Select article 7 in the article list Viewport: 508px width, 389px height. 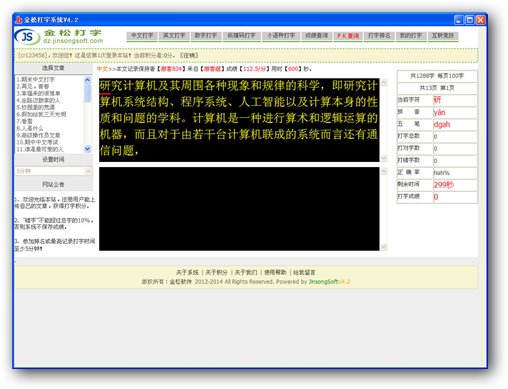[24, 121]
